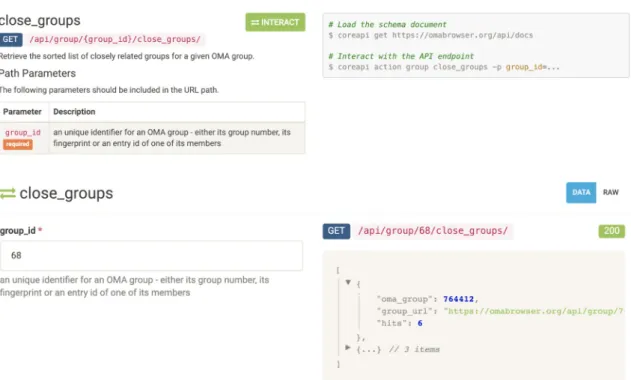
Task: Click the '"group_url"' JSON key
Action: pyautogui.click(x=405, y=311)
